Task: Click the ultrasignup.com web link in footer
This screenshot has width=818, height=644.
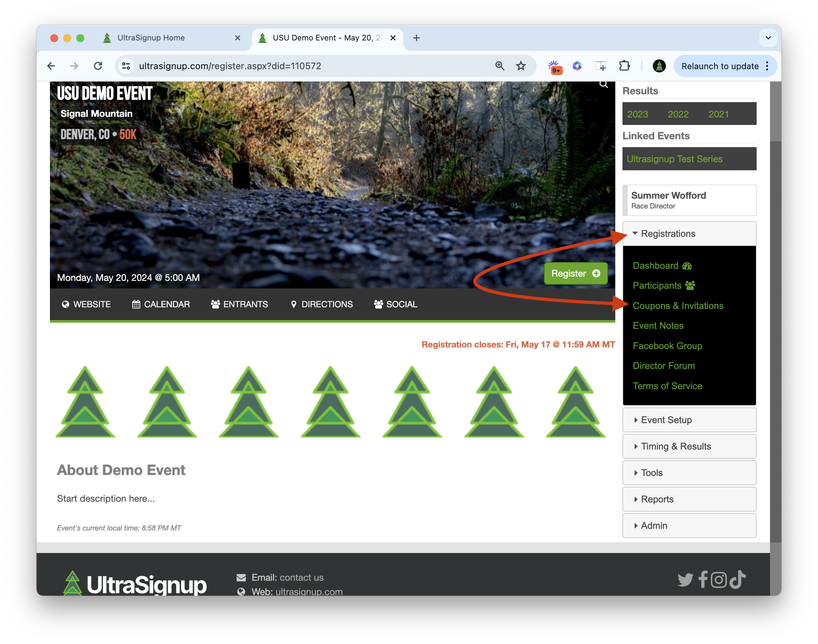Action: (309, 591)
